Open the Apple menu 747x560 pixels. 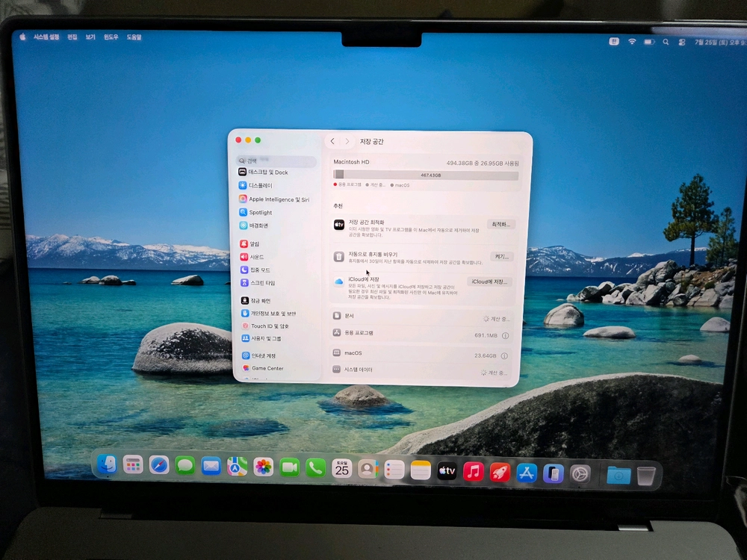22,37
